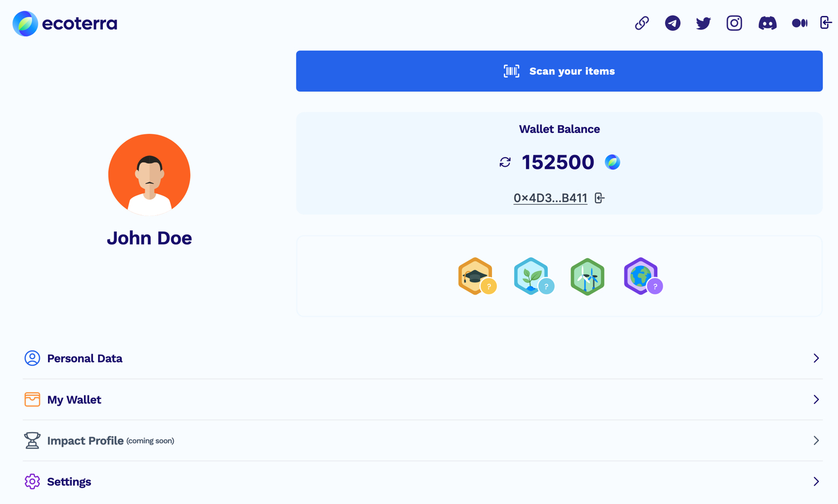Open the Twitter link icon
This screenshot has height=504, width=838.
click(x=703, y=23)
